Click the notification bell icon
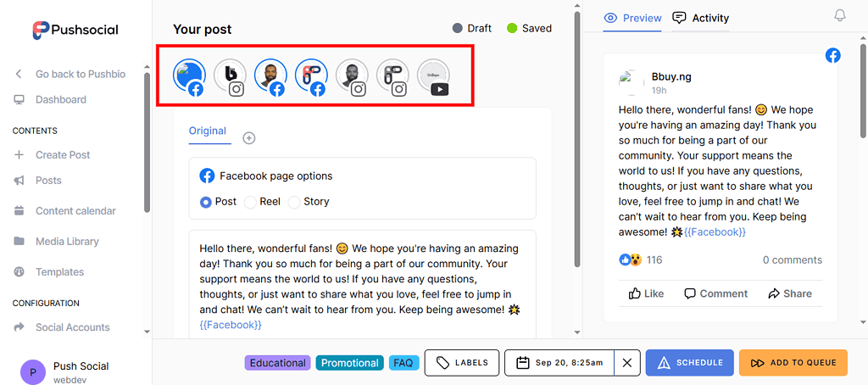The image size is (868, 385). (840, 16)
